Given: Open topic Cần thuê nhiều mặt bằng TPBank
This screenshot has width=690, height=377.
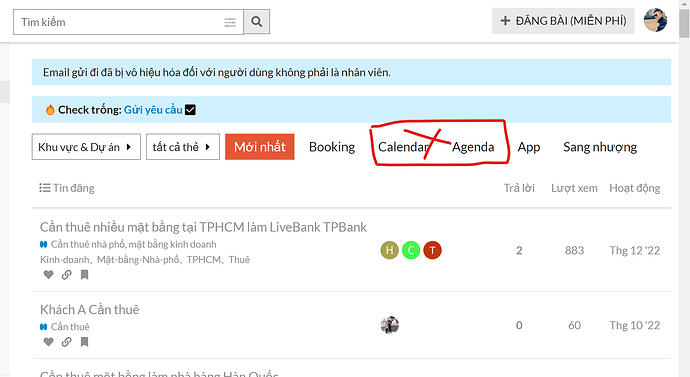Looking at the screenshot, I should point(203,227).
